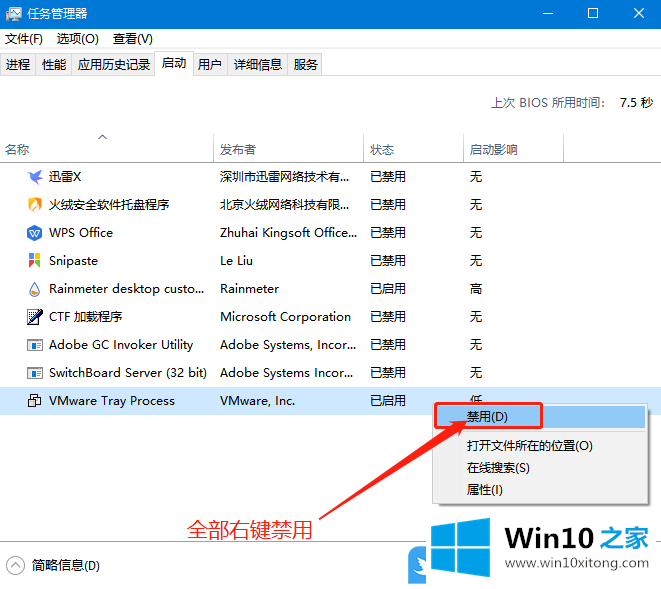Select the 启动 tab
The image size is (661, 589).
pos(174,63)
